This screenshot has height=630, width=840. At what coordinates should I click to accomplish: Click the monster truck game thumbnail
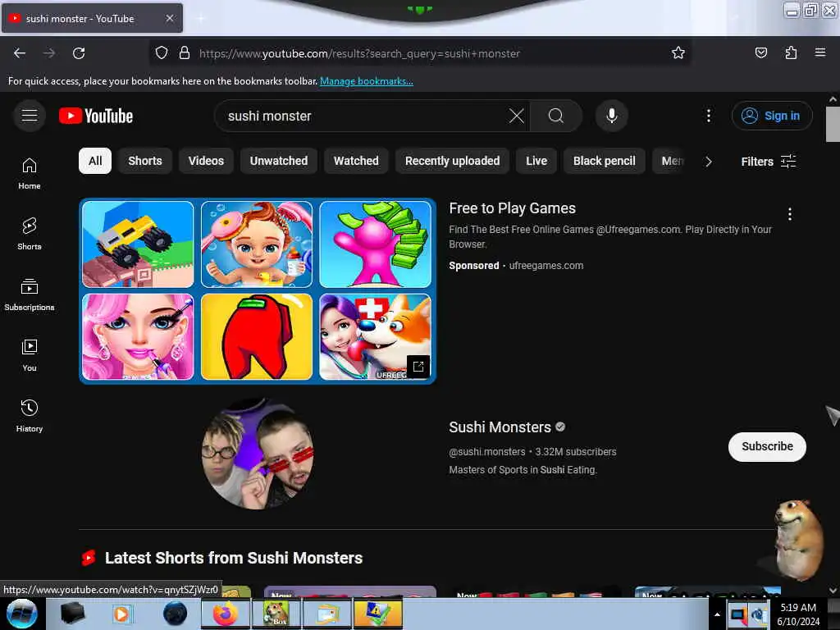click(138, 244)
